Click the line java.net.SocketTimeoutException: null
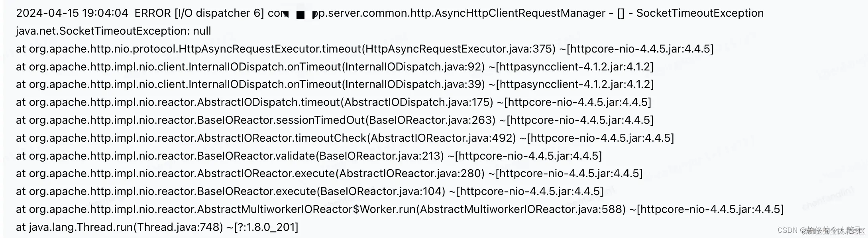868x238 pixels. [x=114, y=31]
